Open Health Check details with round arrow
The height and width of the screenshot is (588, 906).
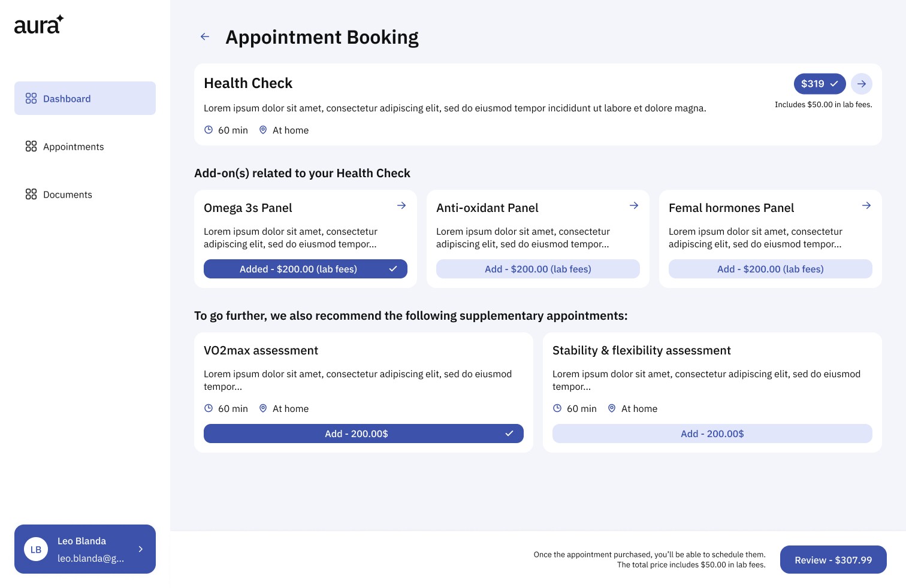pos(861,84)
